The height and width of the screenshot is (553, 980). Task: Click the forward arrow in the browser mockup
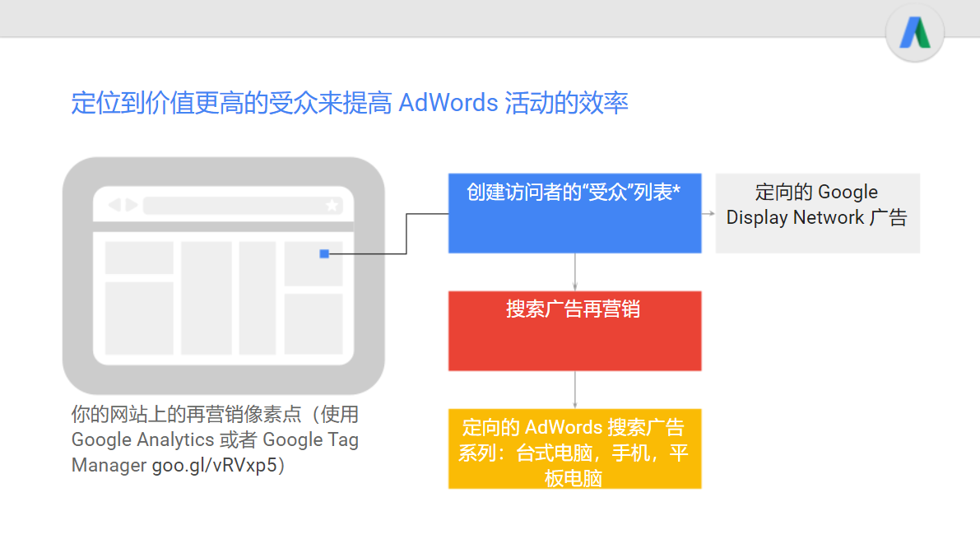click(x=132, y=205)
